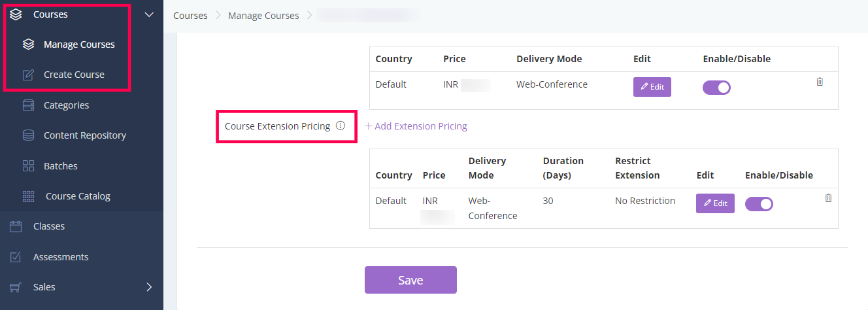Click the purple Save button

(410, 280)
